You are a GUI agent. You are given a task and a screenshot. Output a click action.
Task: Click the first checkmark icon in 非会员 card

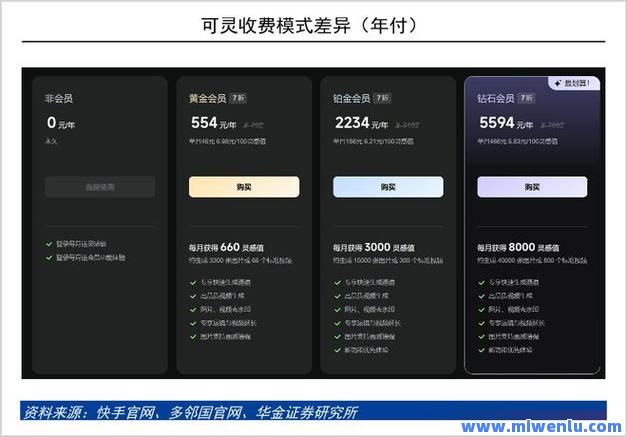coord(48,243)
